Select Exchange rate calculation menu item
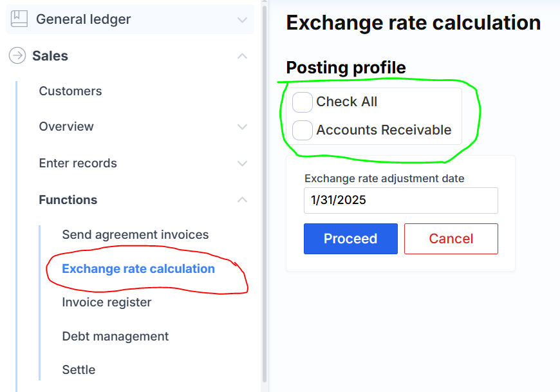The image size is (560, 392). [138, 269]
